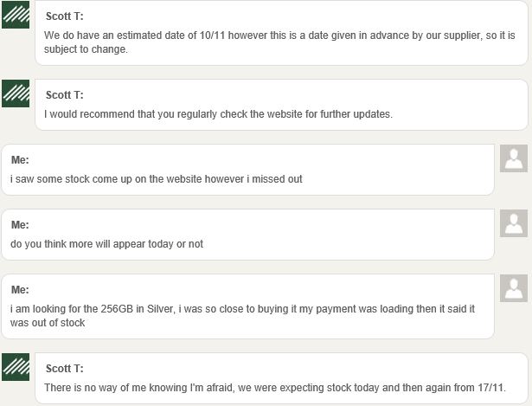Select the "Scott T:" name in the last message
Image resolution: width=532 pixels, height=406 pixels.
(65, 369)
